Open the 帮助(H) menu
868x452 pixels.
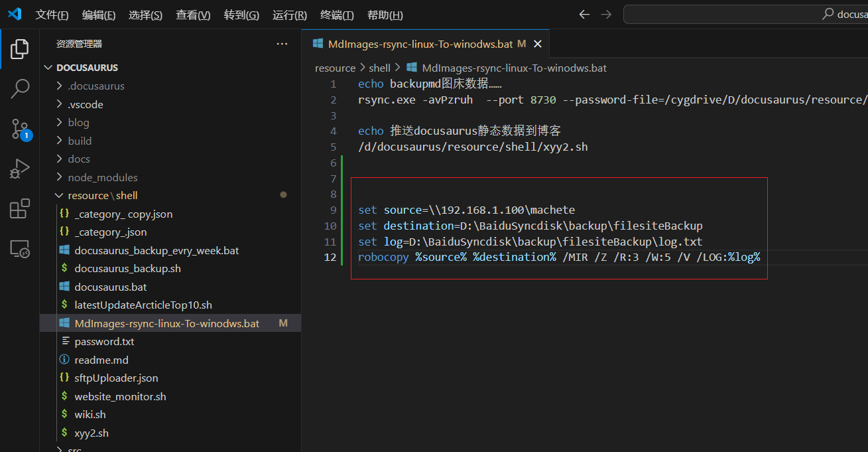(x=385, y=15)
